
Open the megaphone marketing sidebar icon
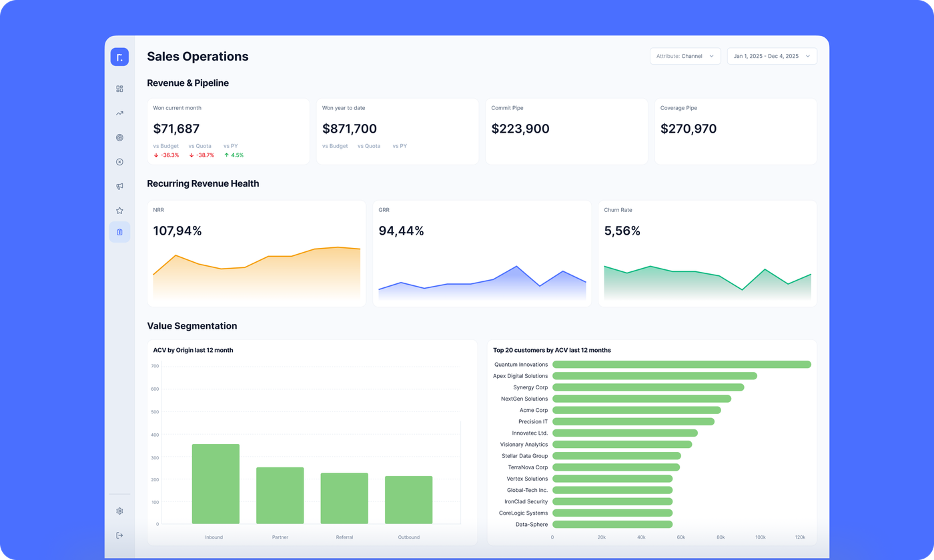pos(119,187)
